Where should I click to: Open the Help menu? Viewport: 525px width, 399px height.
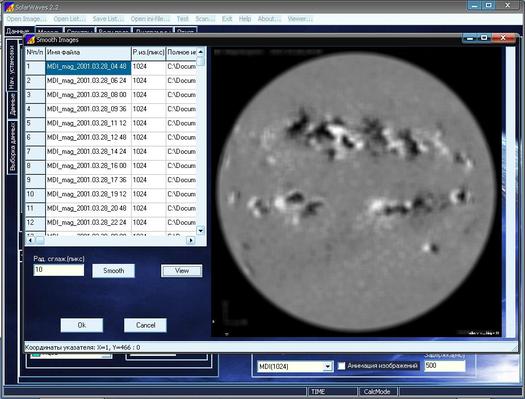(x=245, y=19)
